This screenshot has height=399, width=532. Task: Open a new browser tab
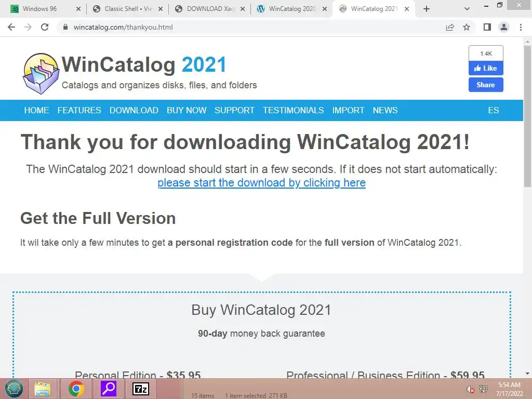(x=427, y=9)
